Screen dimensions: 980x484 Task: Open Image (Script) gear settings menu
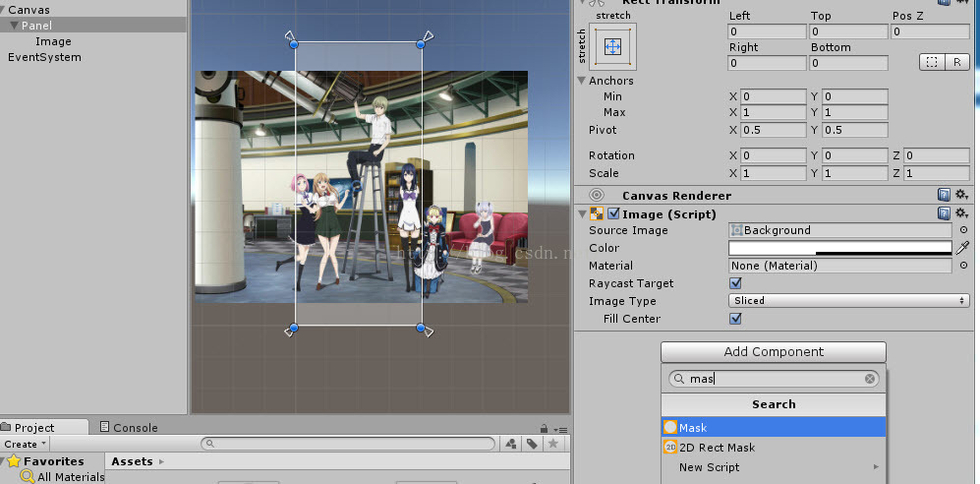pos(961,213)
